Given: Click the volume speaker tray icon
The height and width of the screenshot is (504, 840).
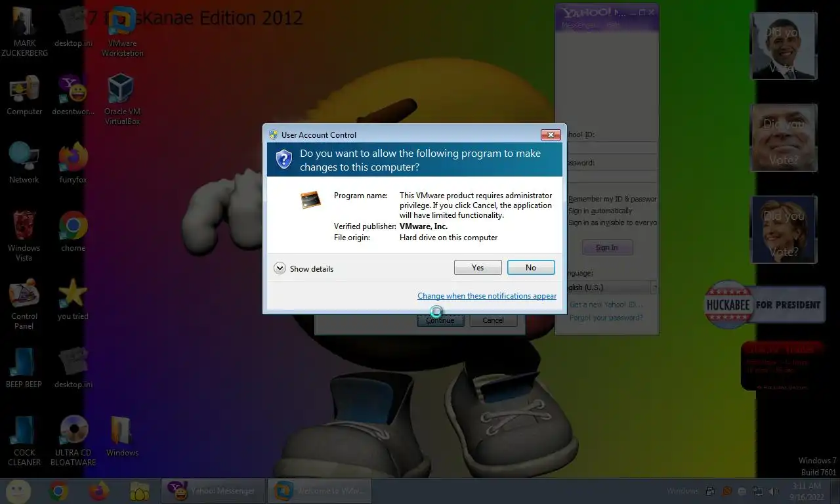Looking at the screenshot, I should [774, 491].
